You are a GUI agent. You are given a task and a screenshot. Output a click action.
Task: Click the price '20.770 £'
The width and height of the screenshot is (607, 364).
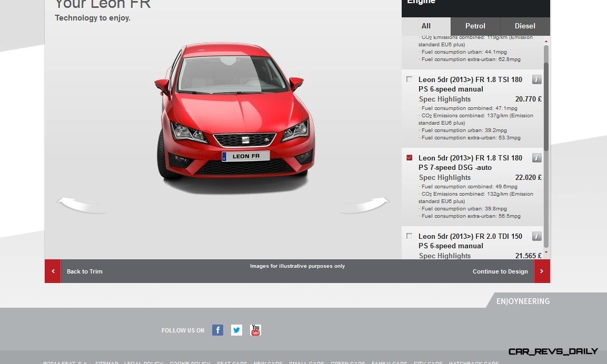pyautogui.click(x=529, y=99)
